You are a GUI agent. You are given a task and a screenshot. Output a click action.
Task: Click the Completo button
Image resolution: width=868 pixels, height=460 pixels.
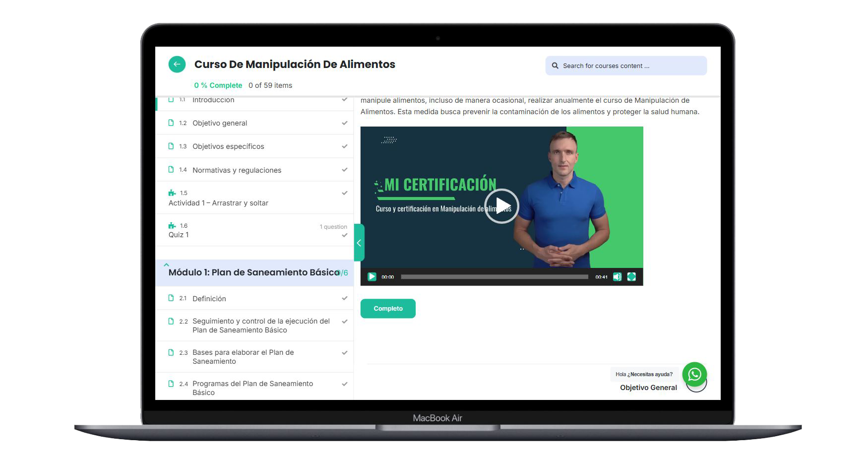388,309
